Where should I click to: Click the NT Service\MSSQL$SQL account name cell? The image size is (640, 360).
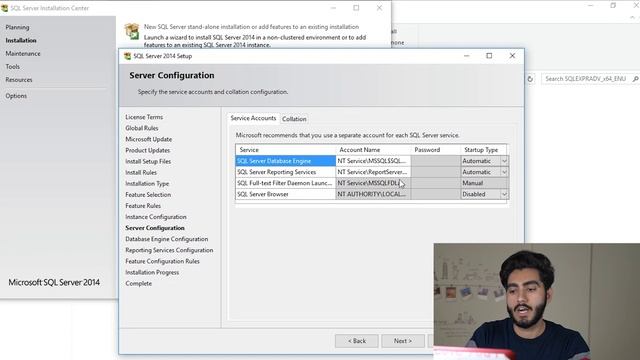[x=373, y=161]
